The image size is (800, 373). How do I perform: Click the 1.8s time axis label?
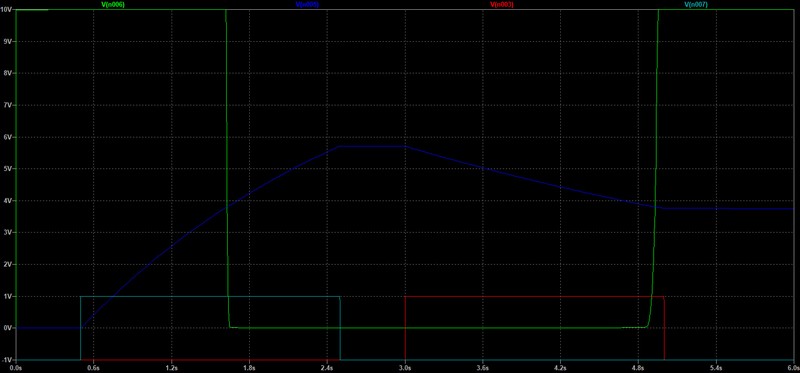click(x=249, y=367)
